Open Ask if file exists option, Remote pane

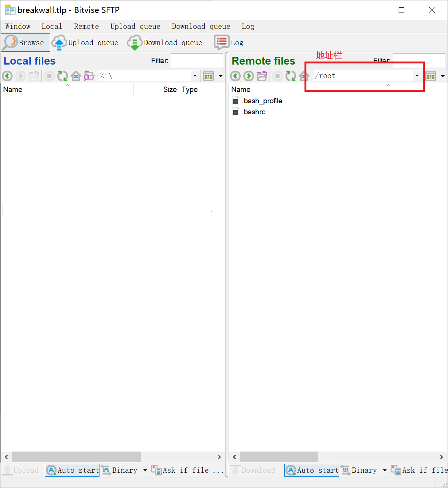[x=419, y=470]
